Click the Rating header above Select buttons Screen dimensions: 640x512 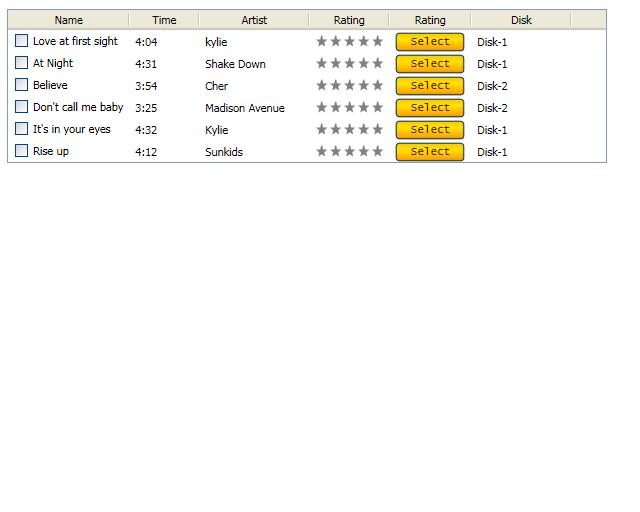pyautogui.click(x=430, y=20)
